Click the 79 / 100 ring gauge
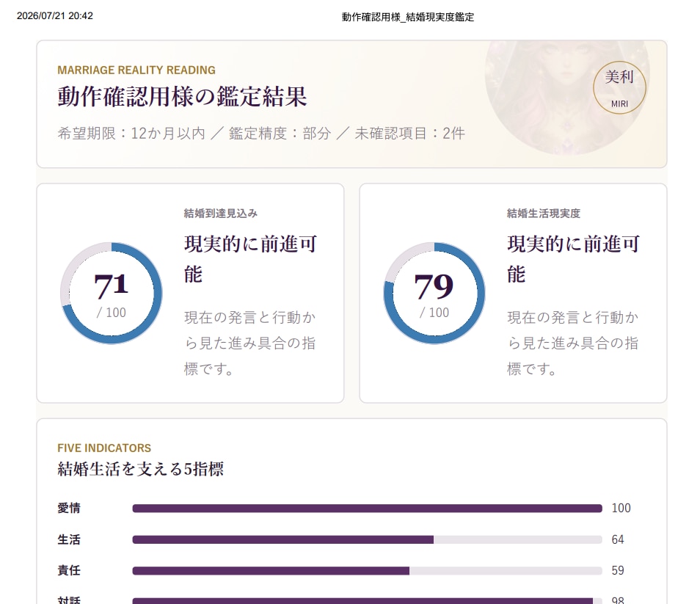Viewport: 700px width, 604px height. 434,294
